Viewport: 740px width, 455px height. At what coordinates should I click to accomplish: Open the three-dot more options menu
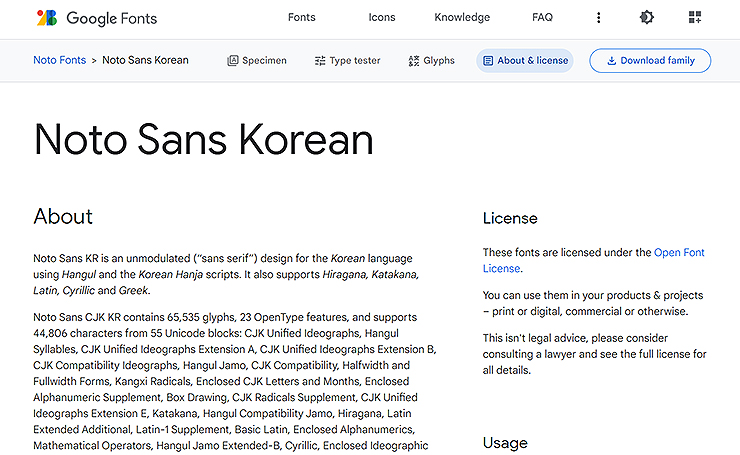pyautogui.click(x=598, y=17)
